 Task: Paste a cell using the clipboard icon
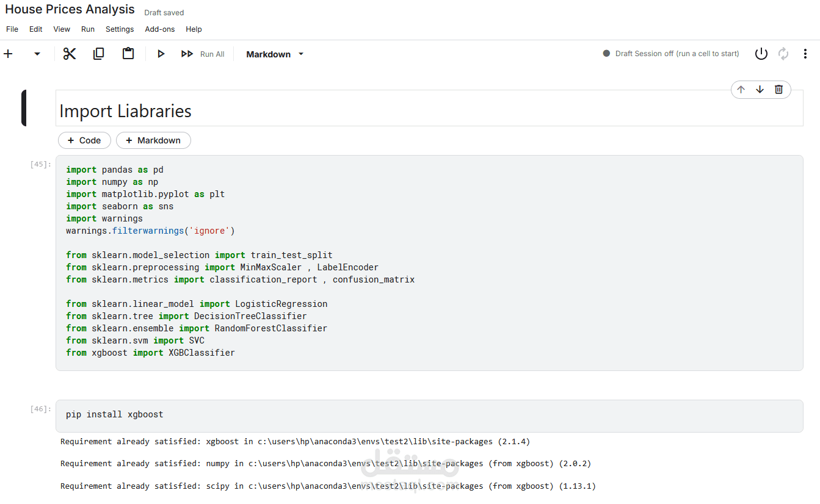click(x=128, y=54)
